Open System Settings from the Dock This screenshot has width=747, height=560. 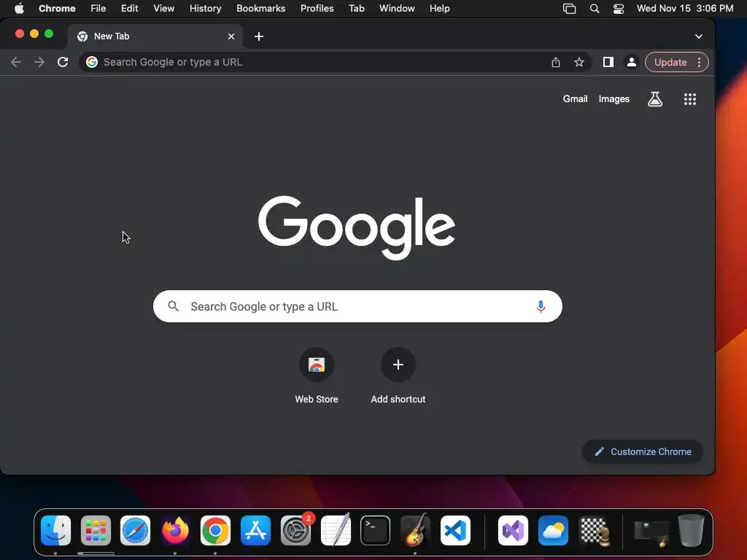(295, 530)
